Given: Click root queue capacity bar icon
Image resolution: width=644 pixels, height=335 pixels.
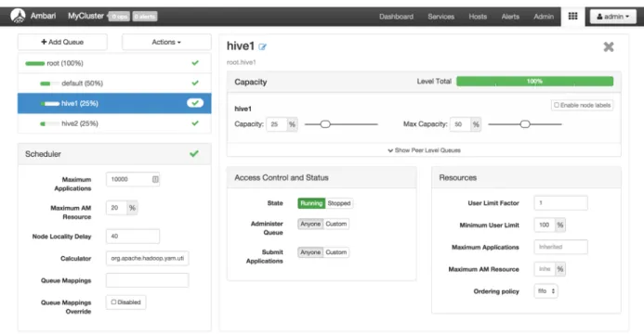Looking at the screenshot, I should click(35, 63).
